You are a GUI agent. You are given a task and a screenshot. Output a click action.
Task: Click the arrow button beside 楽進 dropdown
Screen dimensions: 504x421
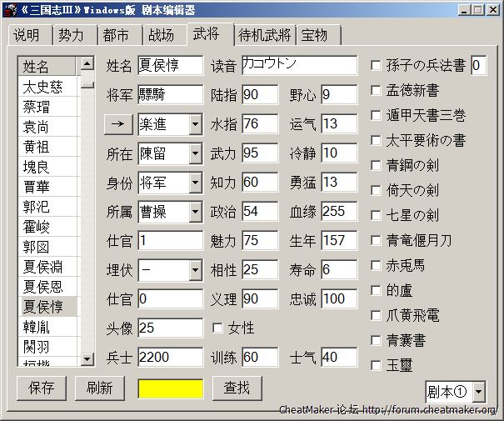pyautogui.click(x=117, y=124)
